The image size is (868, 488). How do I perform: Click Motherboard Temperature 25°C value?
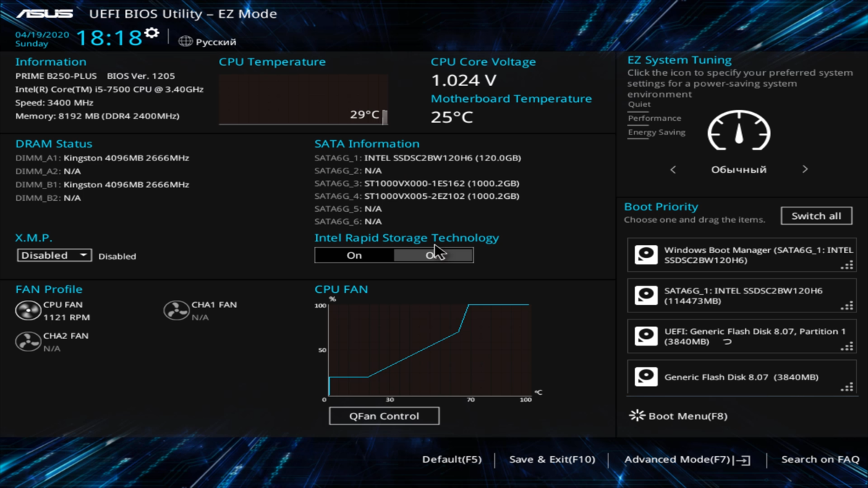point(452,116)
